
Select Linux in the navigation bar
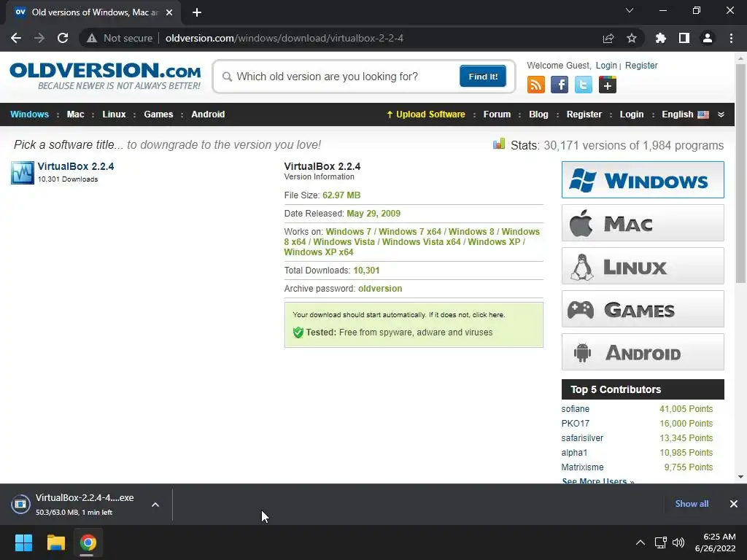point(114,114)
